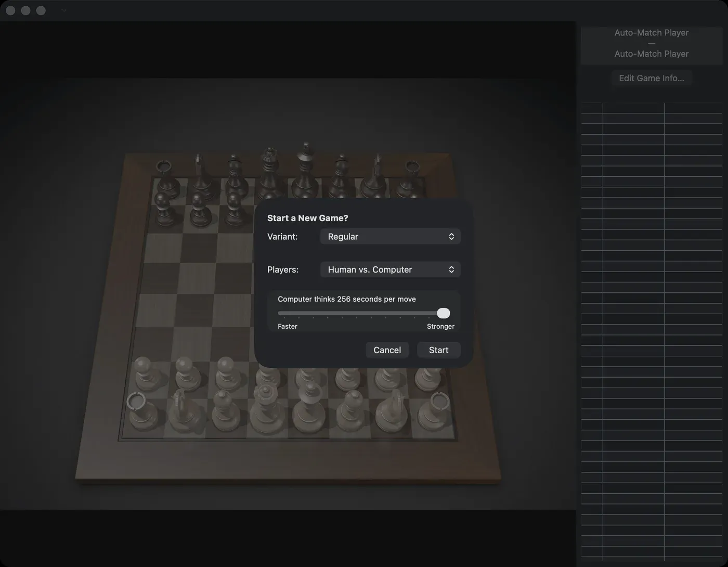
Task: Click the lower 'Auto-Match Player' name
Action: pyautogui.click(x=651, y=54)
